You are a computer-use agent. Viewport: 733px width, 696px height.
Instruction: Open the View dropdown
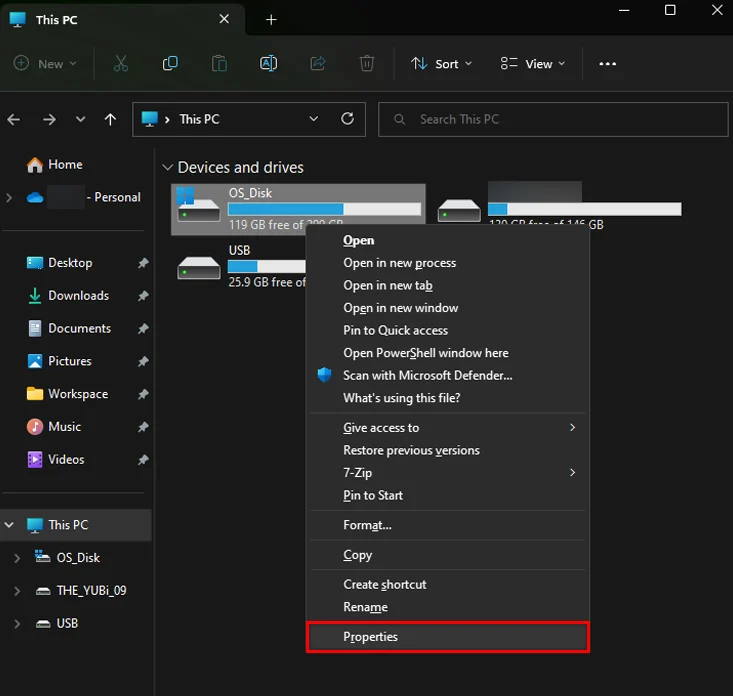(x=532, y=64)
